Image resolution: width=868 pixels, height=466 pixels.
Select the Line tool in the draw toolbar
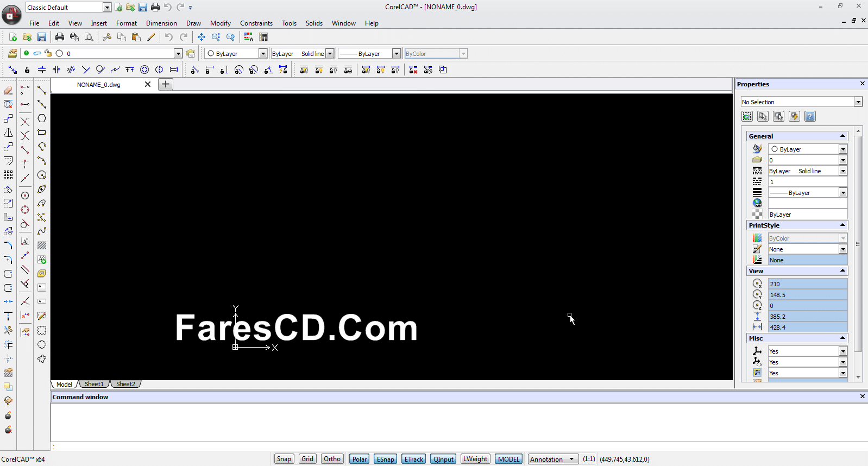[42, 90]
